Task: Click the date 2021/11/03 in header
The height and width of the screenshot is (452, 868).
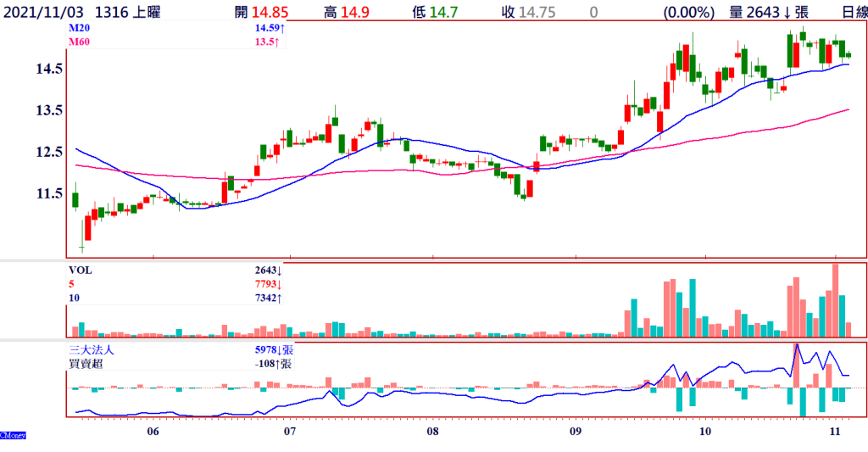Action: pyautogui.click(x=44, y=12)
